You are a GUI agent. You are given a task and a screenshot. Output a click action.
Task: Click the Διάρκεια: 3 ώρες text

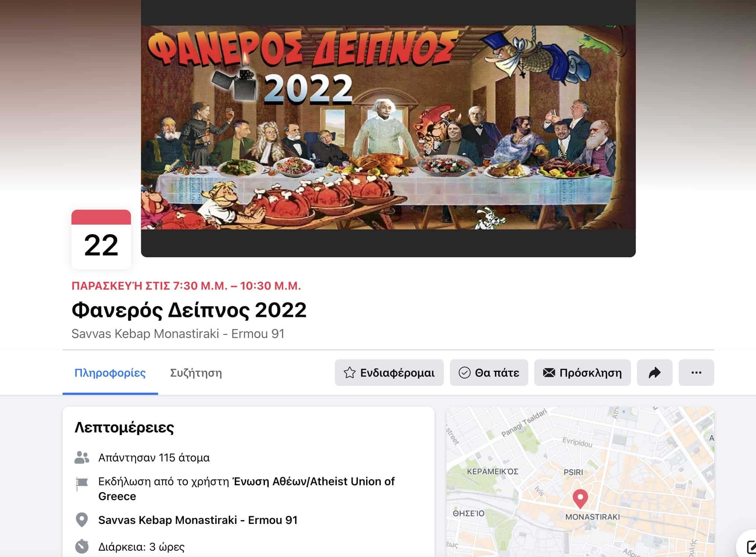tap(141, 547)
